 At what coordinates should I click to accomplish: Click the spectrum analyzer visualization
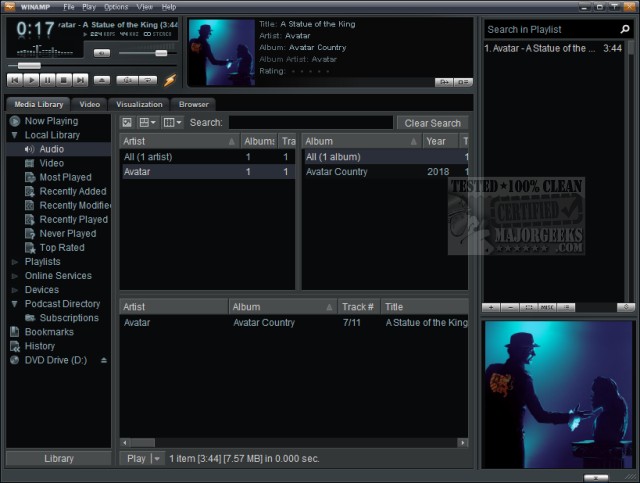click(44, 51)
